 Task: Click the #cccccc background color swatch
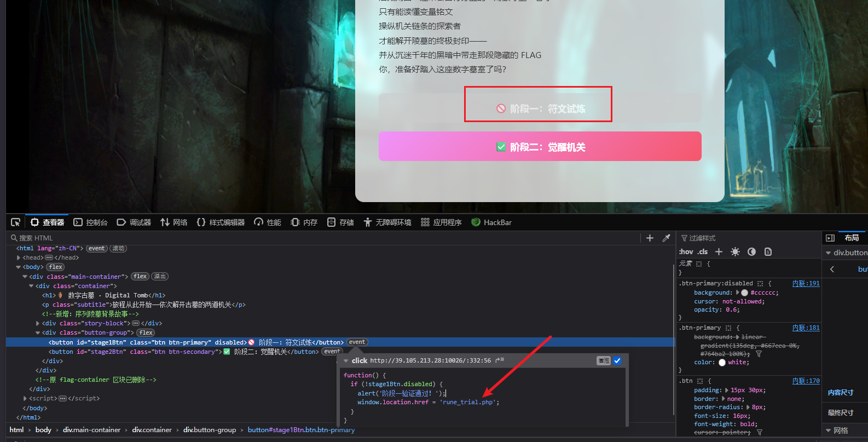point(744,293)
